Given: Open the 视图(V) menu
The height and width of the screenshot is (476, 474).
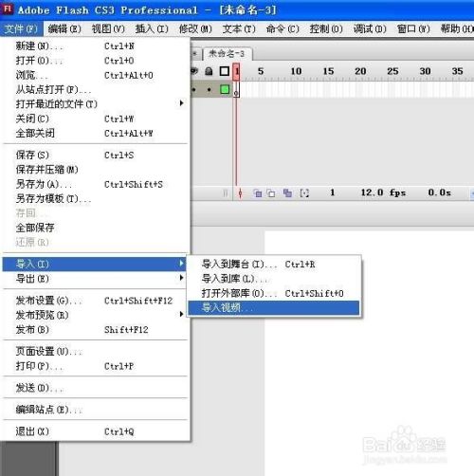Looking at the screenshot, I should click(x=108, y=29).
